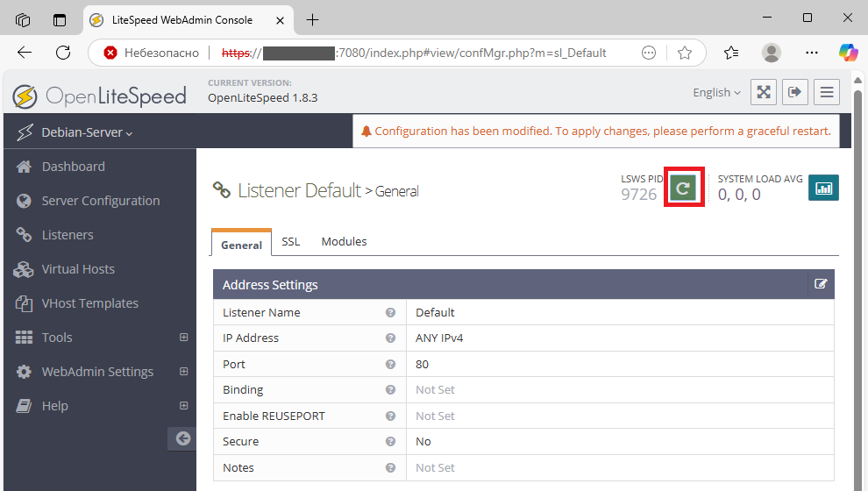Click the graceful restart icon next to LSWS PID
Screen dimensions: 868x491
[683, 189]
